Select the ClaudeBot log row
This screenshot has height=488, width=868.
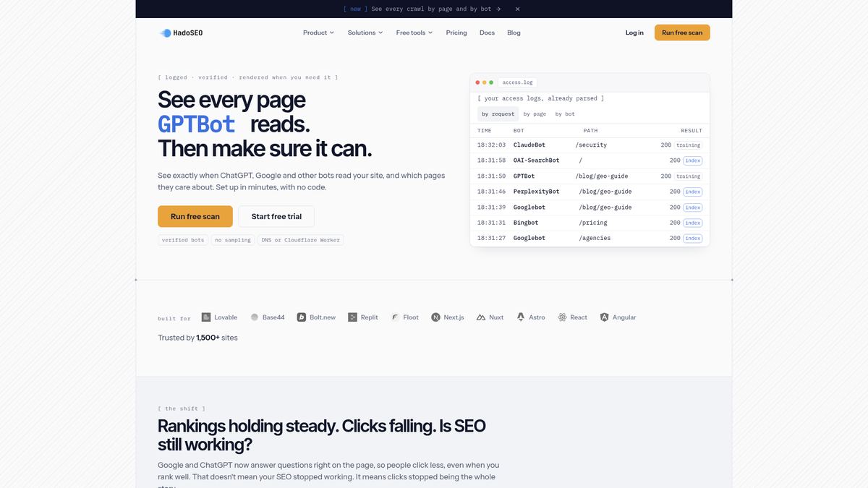[590, 145]
